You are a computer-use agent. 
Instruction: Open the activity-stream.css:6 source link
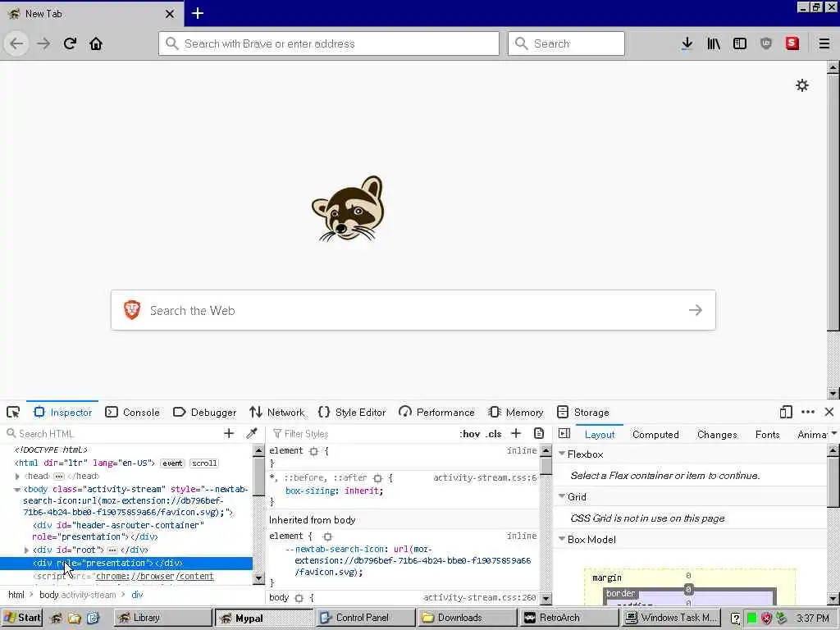click(485, 478)
